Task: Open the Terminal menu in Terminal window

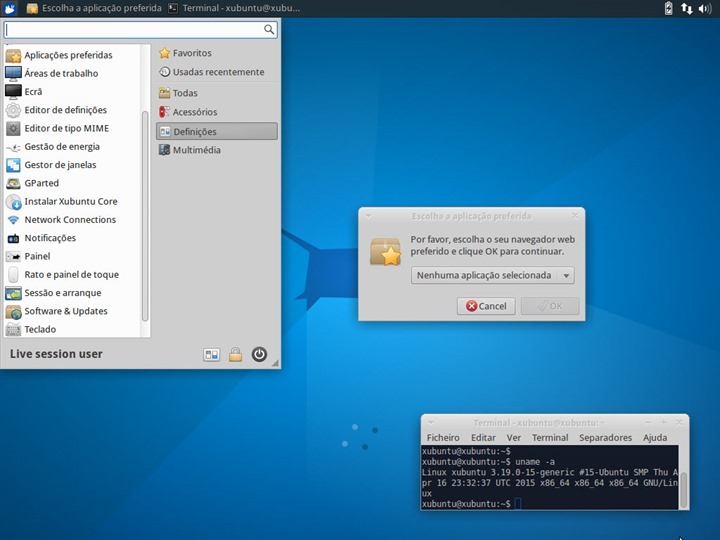Action: [x=550, y=438]
